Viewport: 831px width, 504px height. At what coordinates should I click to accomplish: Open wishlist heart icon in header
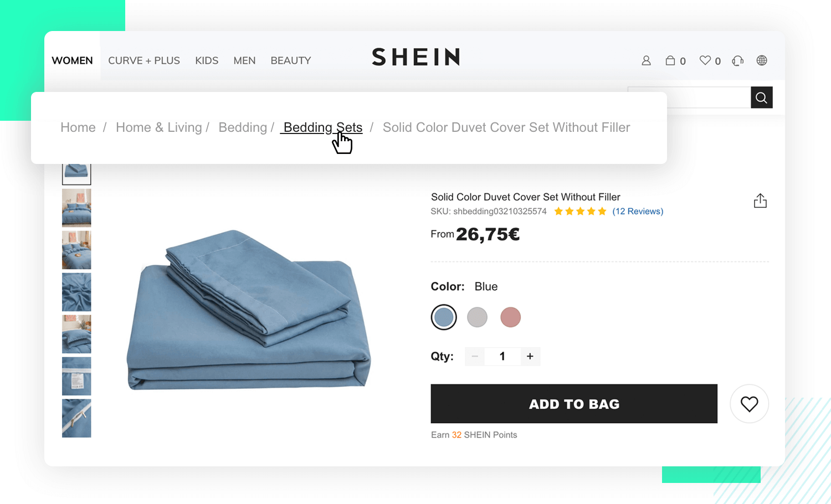[705, 60]
